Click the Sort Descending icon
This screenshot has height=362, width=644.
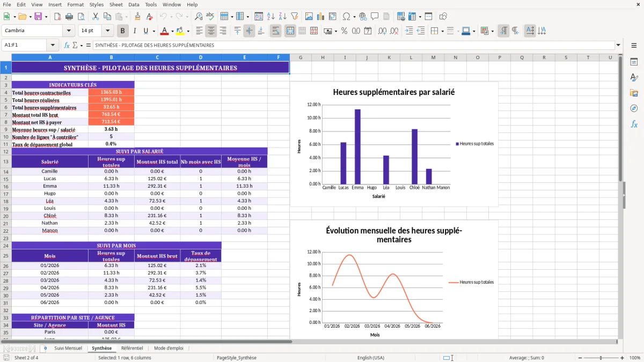(x=283, y=17)
